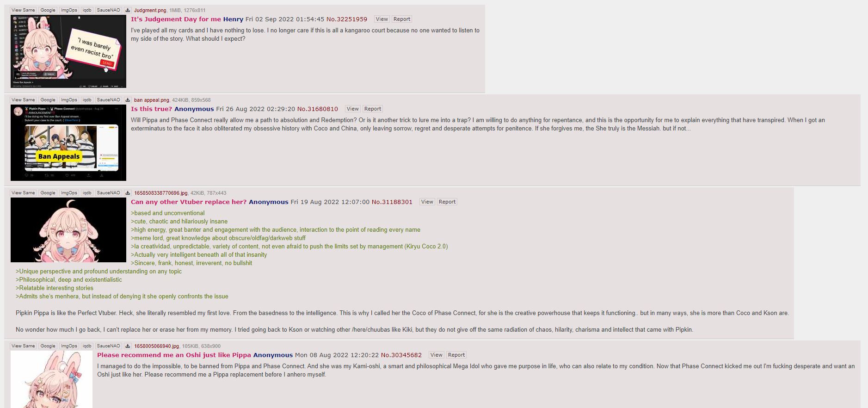Click iqdb button on first post

click(87, 10)
